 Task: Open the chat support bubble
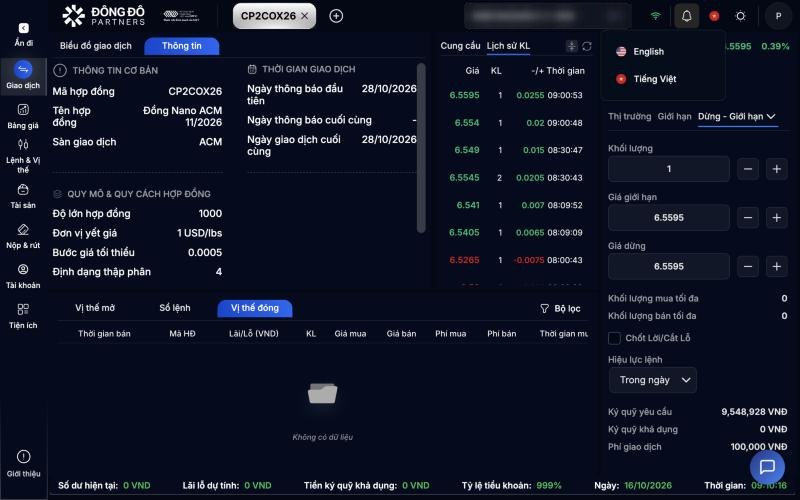pos(767,466)
